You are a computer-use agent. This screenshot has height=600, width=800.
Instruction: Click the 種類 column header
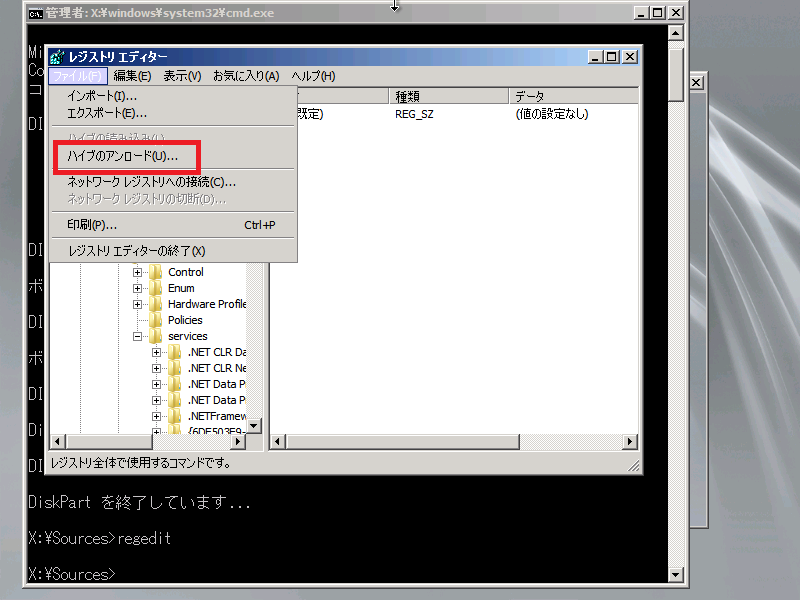click(x=449, y=96)
